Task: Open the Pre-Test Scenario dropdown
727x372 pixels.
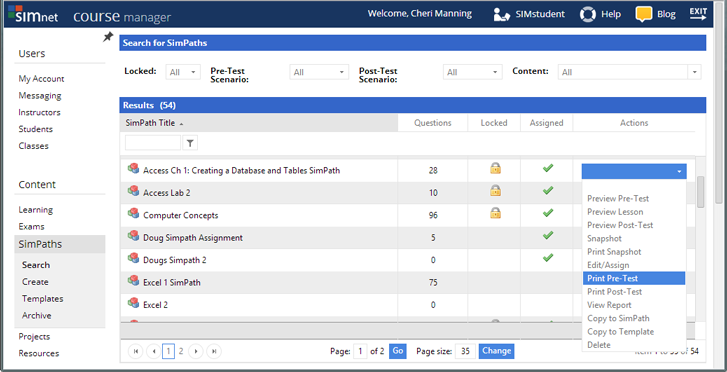Action: (x=319, y=72)
